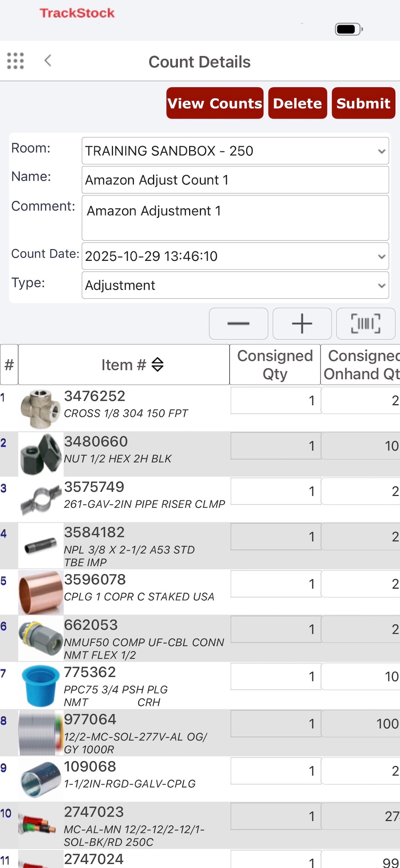Edit Consigned Qty for item 3480660
This screenshot has height=868, width=400.
(275, 446)
